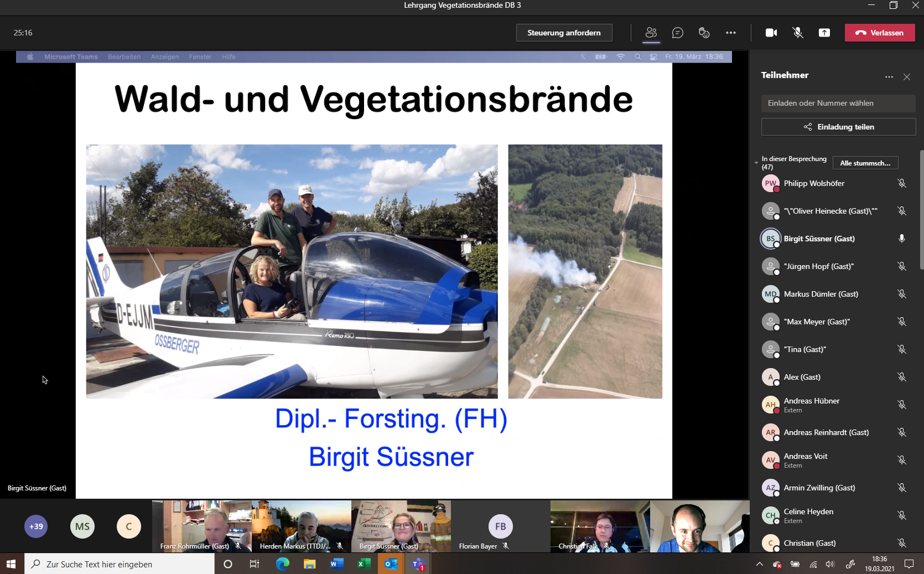The image size is (924, 574).
Task: Click 'Steuerung anfordern' button
Action: (564, 33)
